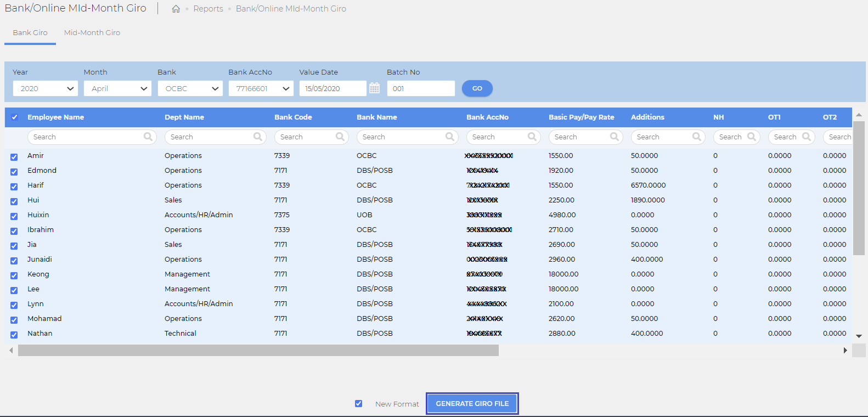Click search icon in Bank Code filter

click(x=340, y=137)
